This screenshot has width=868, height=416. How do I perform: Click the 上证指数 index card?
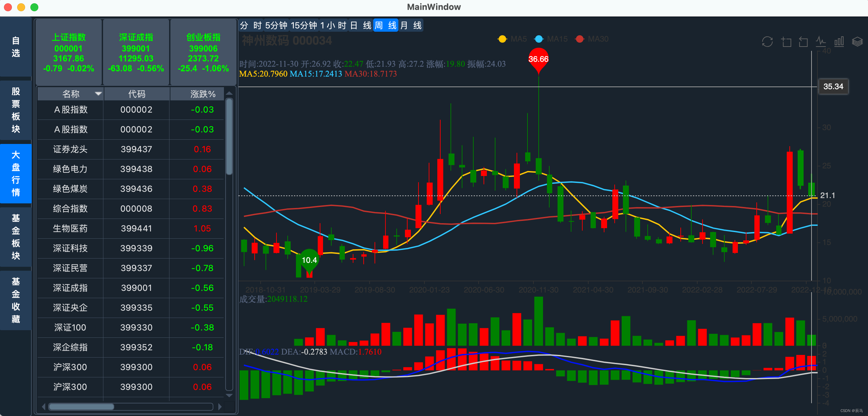pyautogui.click(x=69, y=52)
